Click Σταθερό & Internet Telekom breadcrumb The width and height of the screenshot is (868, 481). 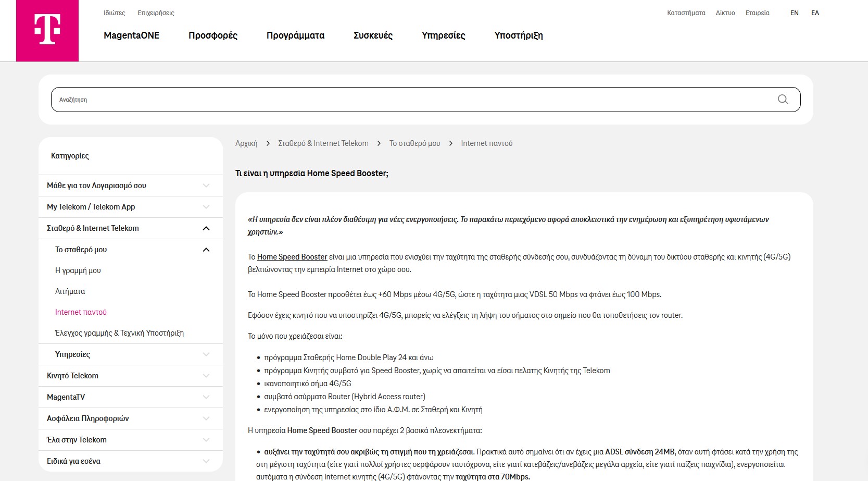click(323, 143)
